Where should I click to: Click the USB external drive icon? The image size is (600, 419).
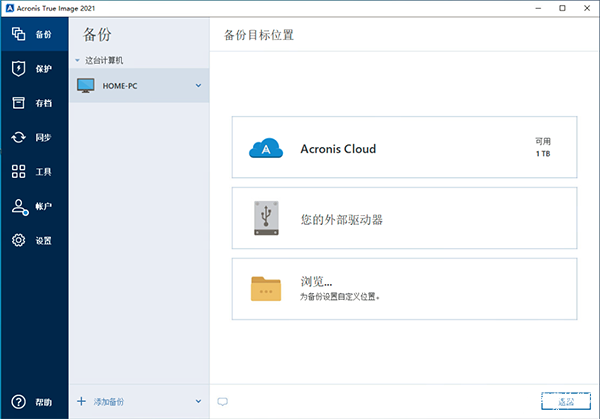[x=266, y=219]
